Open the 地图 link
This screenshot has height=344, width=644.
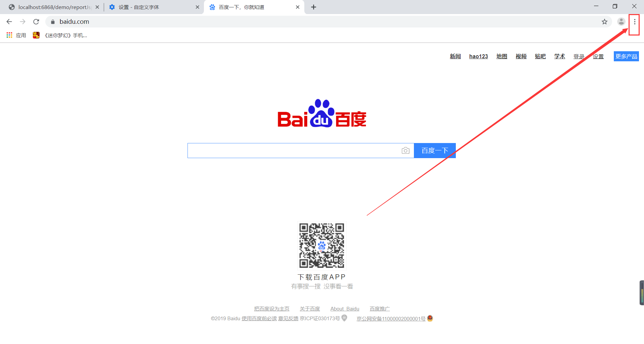(x=502, y=56)
